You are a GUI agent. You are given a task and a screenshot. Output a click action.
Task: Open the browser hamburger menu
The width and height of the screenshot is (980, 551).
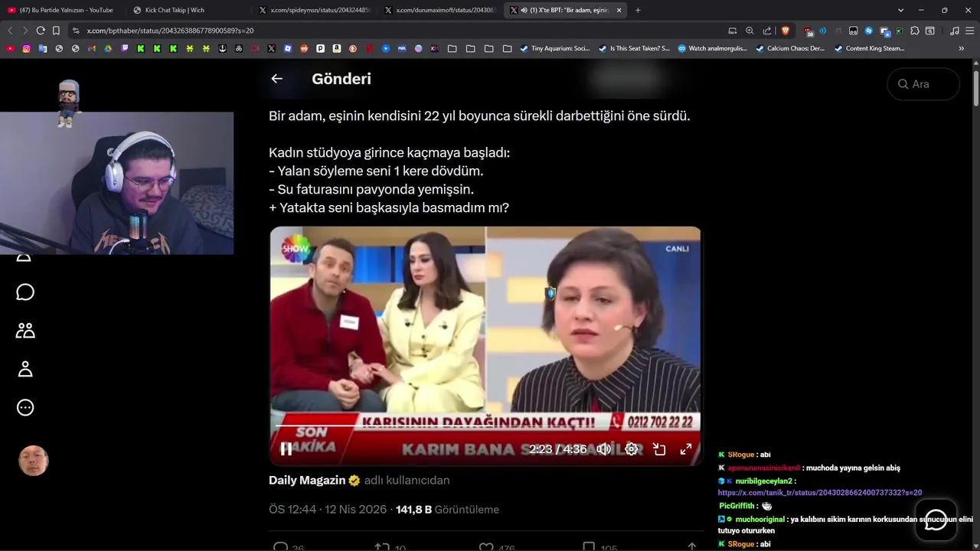pos(970,31)
